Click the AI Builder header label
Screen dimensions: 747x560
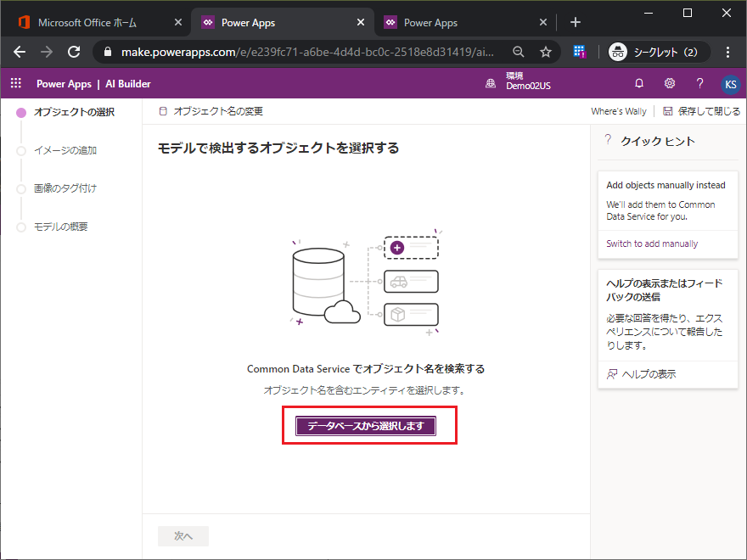[128, 84]
